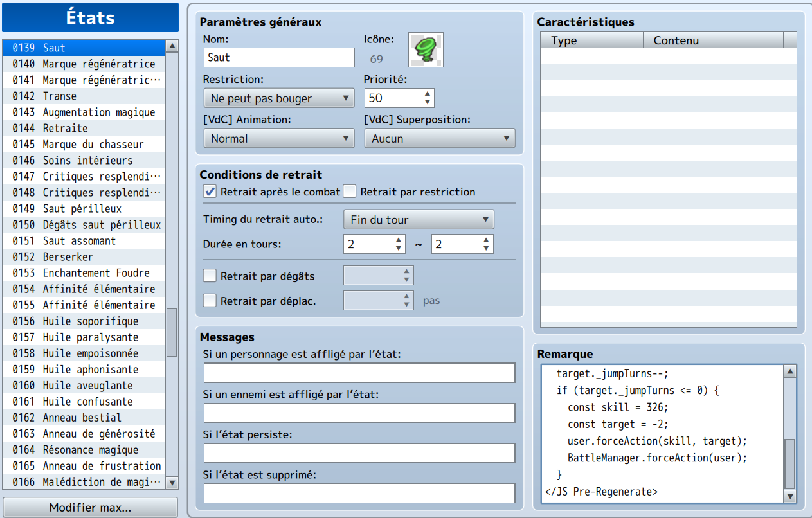812x518 pixels.
Task: Increase minimum Durée en tours value
Action: click(399, 240)
